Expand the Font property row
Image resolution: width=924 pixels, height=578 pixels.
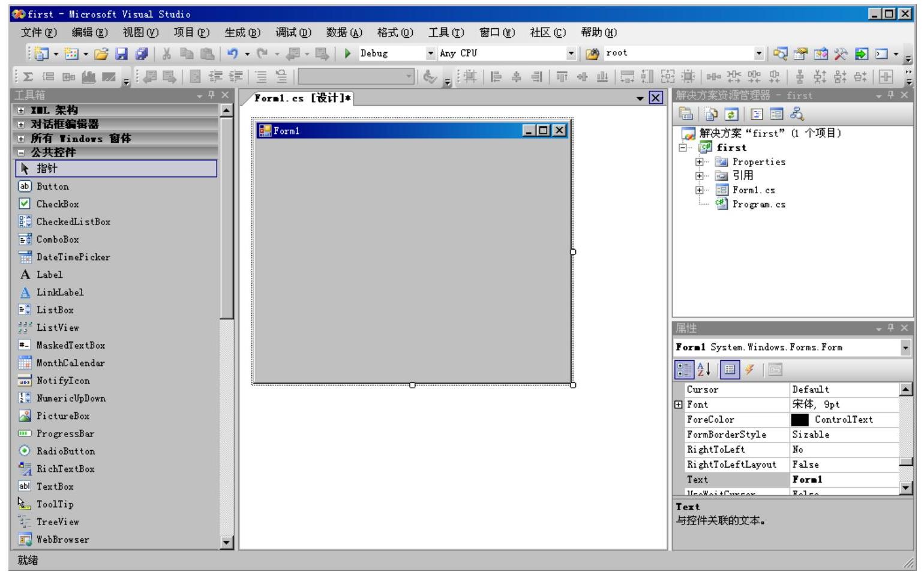(679, 405)
